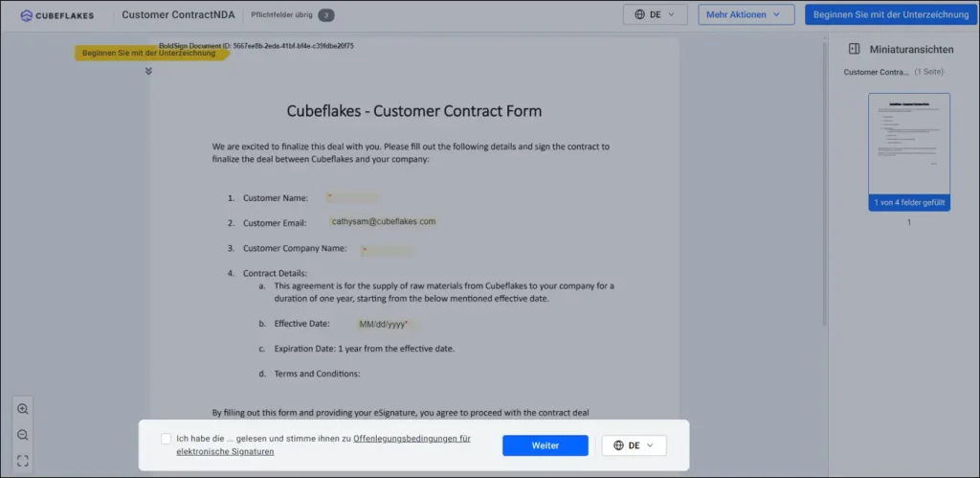Screen dimensions: 980x478
Task: Zoom in using the magnifier plus icon
Action: click(23, 409)
